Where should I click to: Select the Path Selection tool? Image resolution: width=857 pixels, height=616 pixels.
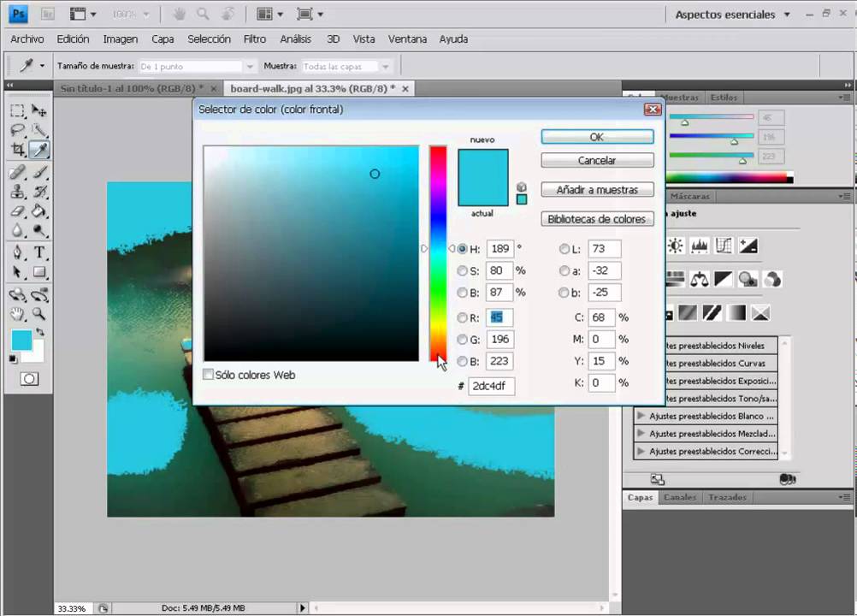17,272
